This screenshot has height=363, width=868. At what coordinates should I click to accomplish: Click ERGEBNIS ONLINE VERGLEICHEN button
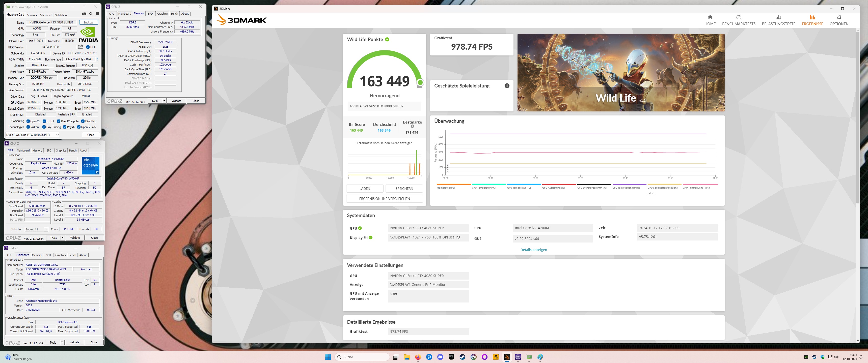[385, 199]
